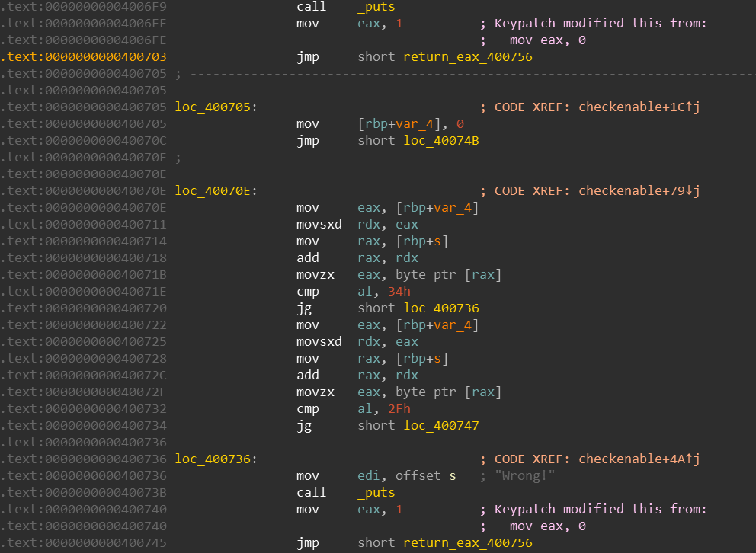This screenshot has height=553, width=756.
Task: Click address .text:0000000000400734
Action: click(84, 425)
